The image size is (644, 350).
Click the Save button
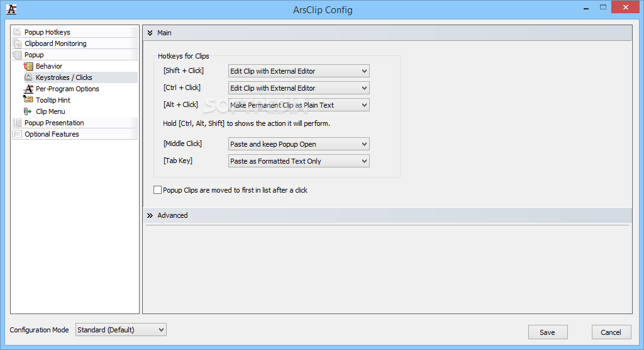click(548, 332)
